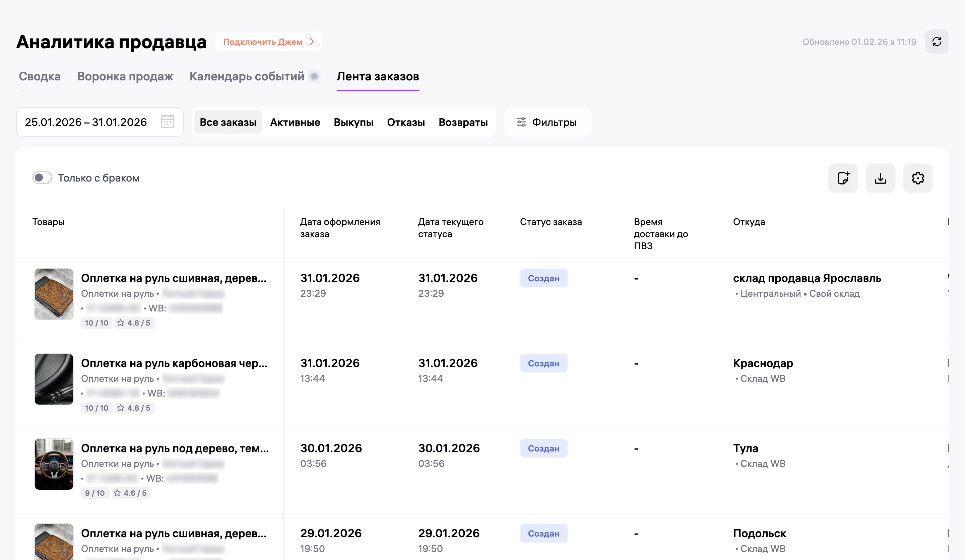Click the Подольск warehouse cell
Viewport: 965px width, 560px height.
click(x=760, y=540)
